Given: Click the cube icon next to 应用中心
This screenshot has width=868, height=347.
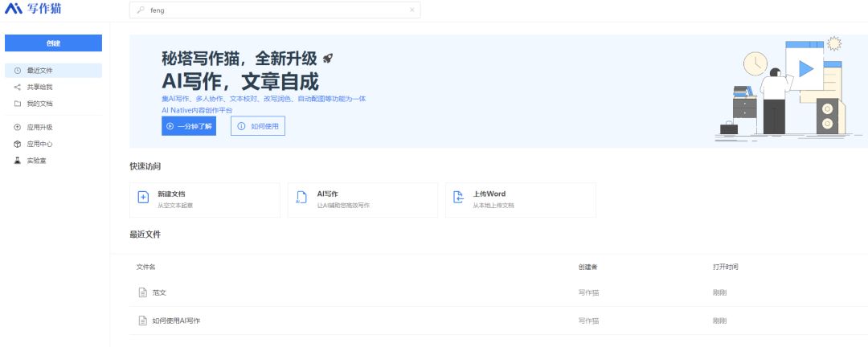Looking at the screenshot, I should [17, 144].
